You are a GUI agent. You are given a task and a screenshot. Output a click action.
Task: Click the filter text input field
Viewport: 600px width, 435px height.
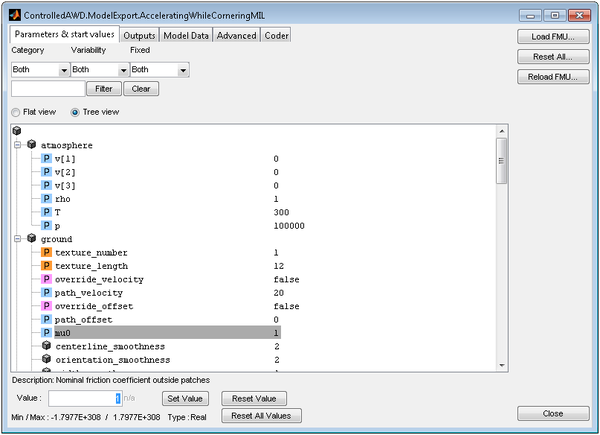click(x=48, y=89)
